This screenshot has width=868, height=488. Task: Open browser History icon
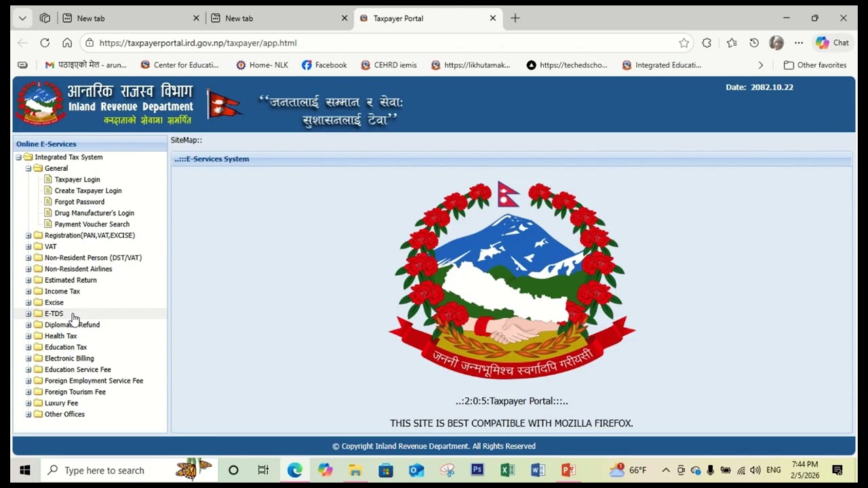click(x=754, y=43)
